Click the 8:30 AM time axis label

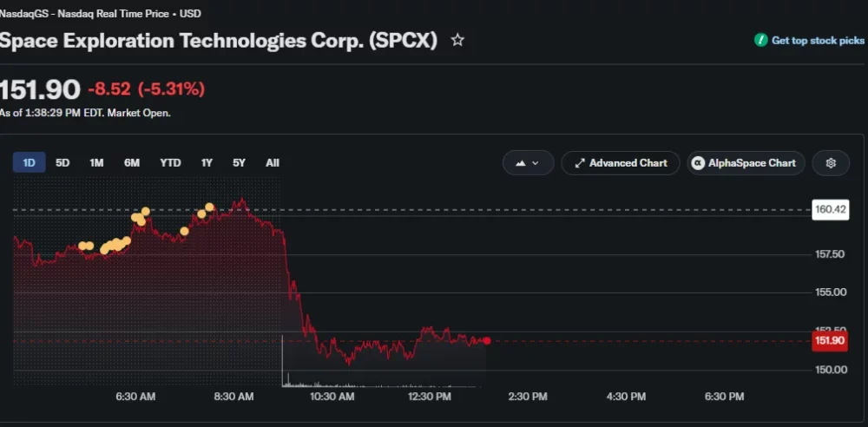pyautogui.click(x=233, y=397)
